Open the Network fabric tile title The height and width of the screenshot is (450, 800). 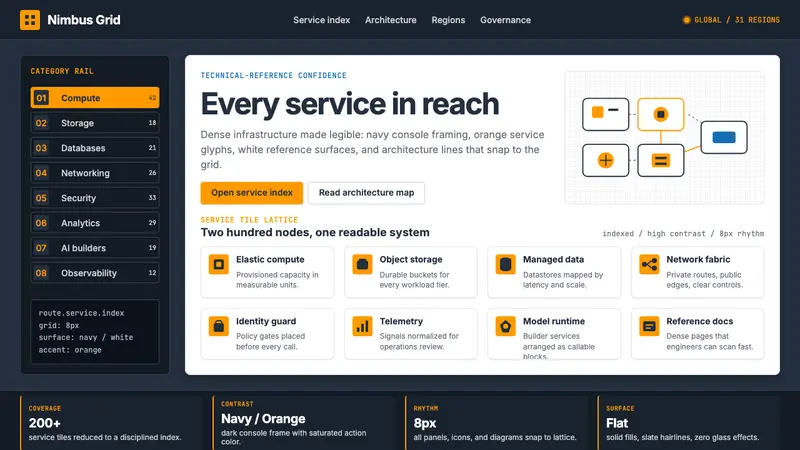tap(698, 259)
